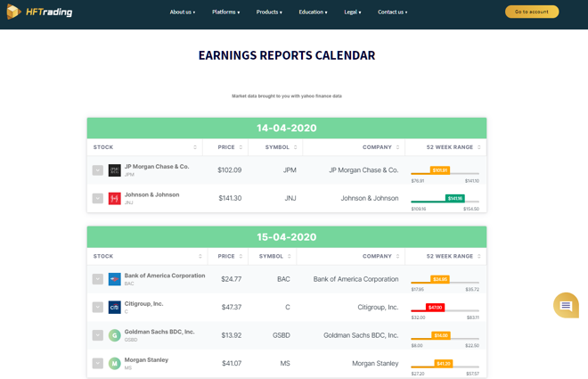Click the Bank of America logo
The height and width of the screenshot is (379, 588).
click(114, 279)
